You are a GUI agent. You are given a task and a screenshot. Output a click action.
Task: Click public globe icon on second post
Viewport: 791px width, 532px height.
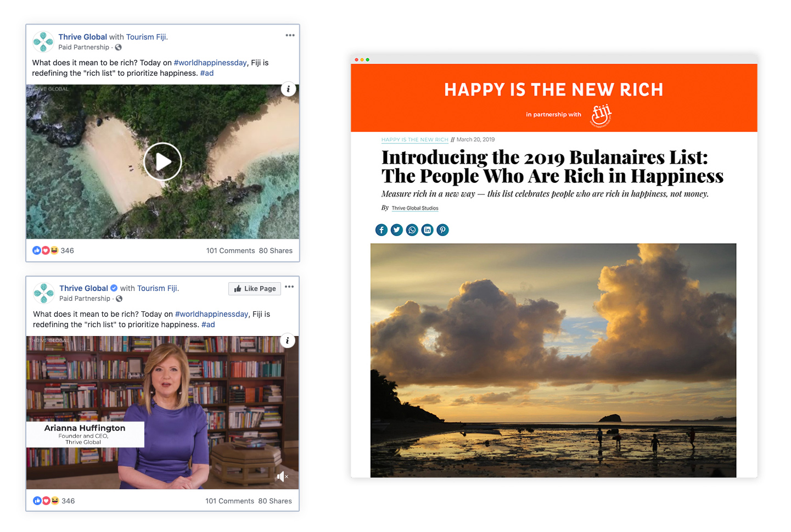119,299
